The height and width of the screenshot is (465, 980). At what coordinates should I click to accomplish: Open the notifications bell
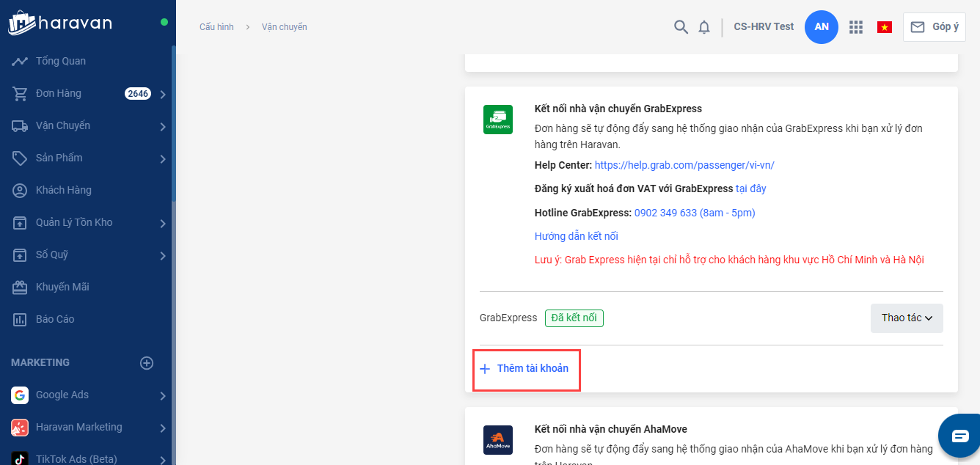[x=704, y=27]
